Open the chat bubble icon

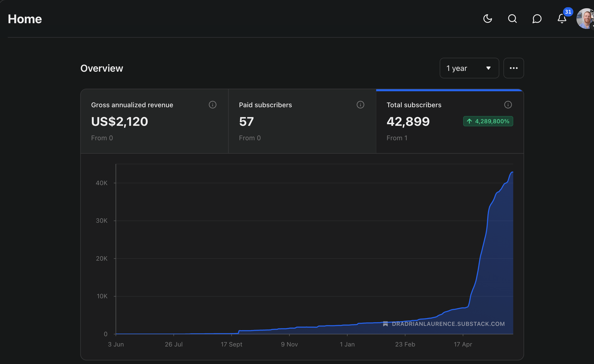click(537, 19)
